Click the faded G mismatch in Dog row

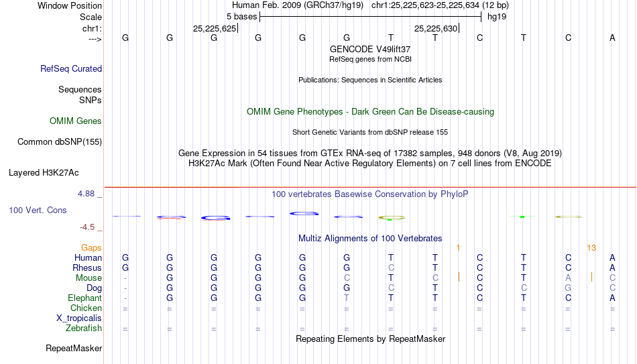click(568, 288)
